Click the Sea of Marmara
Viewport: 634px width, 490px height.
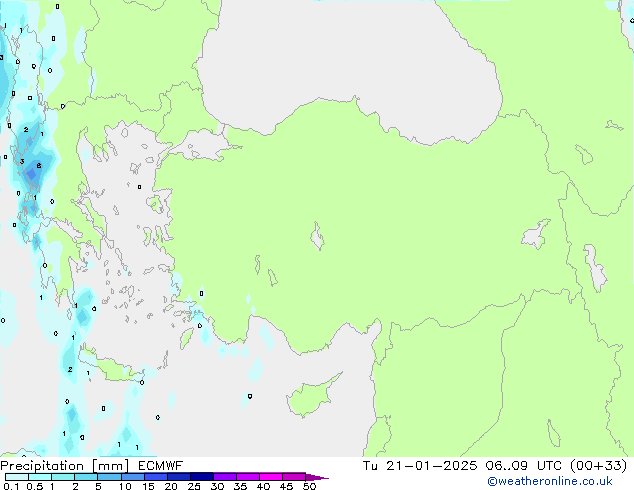[207, 150]
